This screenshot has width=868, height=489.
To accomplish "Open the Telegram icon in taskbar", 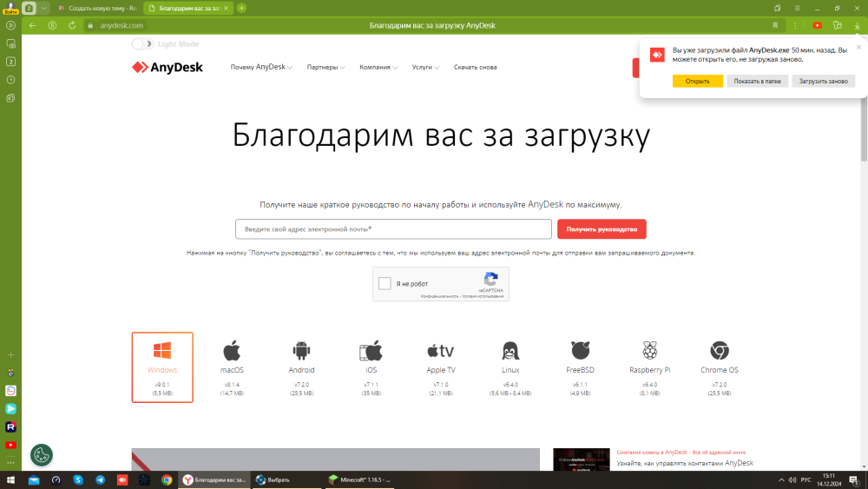I will click(100, 480).
